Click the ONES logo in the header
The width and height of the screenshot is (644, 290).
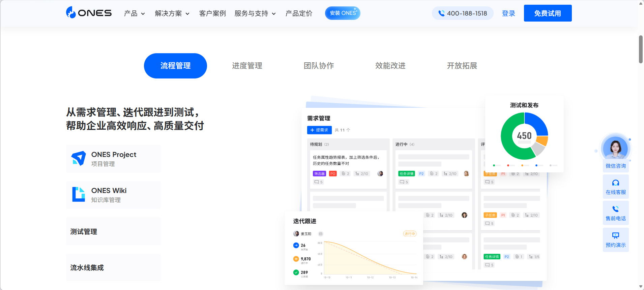[x=89, y=13]
